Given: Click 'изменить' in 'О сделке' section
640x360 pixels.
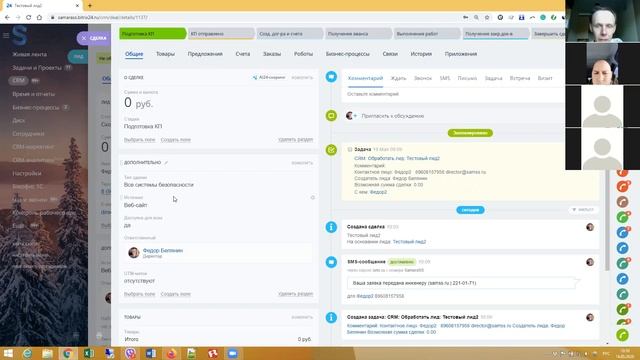Looking at the screenshot, I should [x=302, y=77].
